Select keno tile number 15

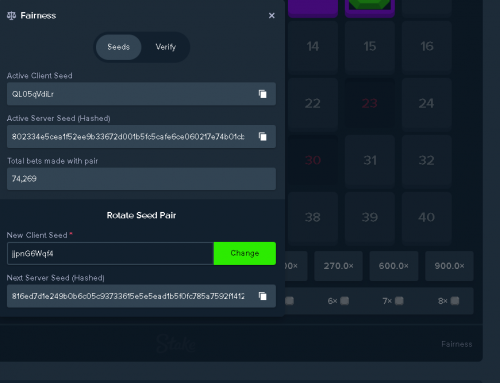(x=370, y=47)
